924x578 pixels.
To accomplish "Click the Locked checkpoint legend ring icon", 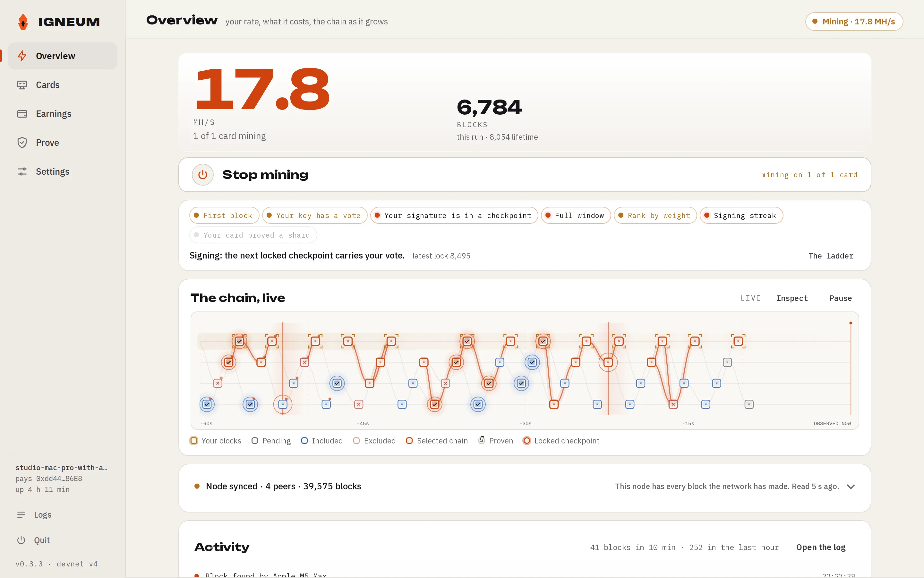I will (x=526, y=441).
